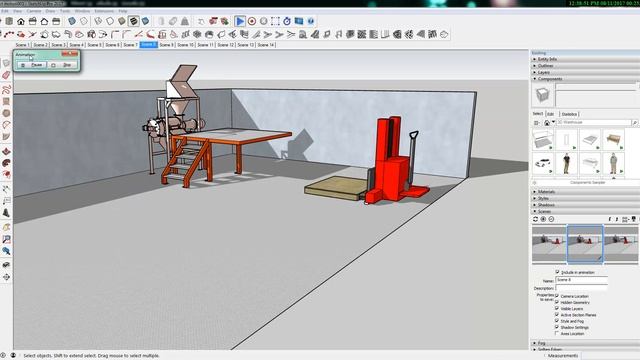Expand the Styles panel
640x360 pixels.
[x=585, y=198]
